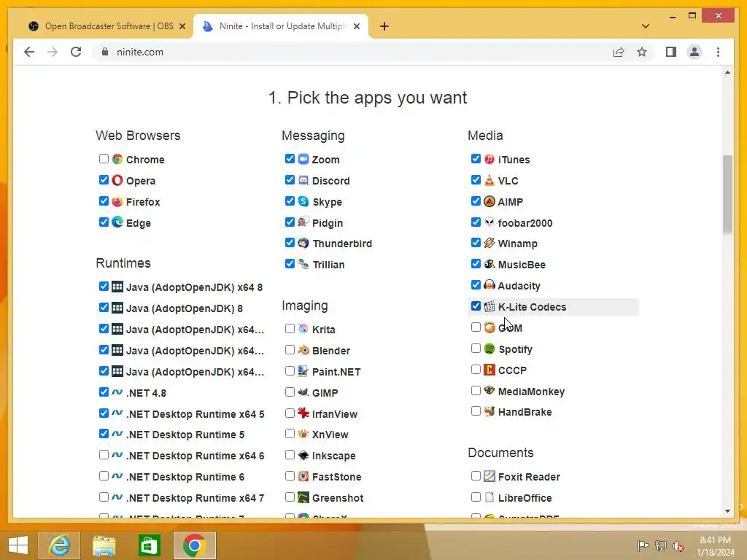The width and height of the screenshot is (747, 560).
Task: Click the Krita app icon
Action: [x=303, y=329]
